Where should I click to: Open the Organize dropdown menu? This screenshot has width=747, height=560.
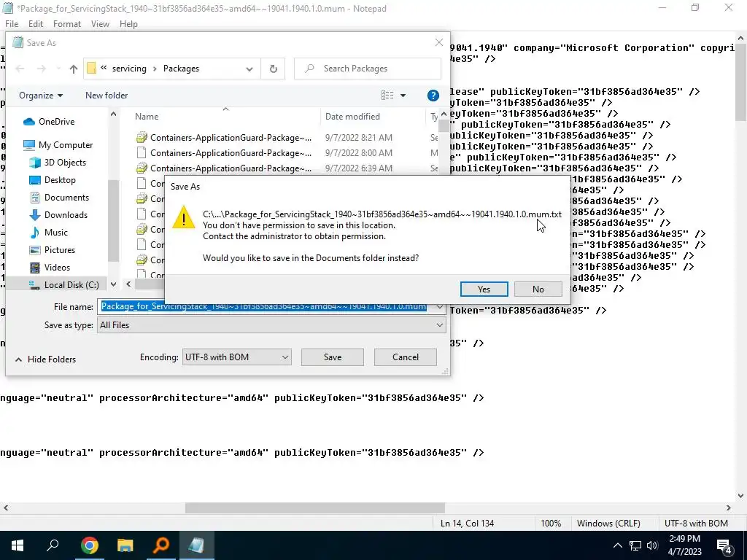[x=41, y=96]
